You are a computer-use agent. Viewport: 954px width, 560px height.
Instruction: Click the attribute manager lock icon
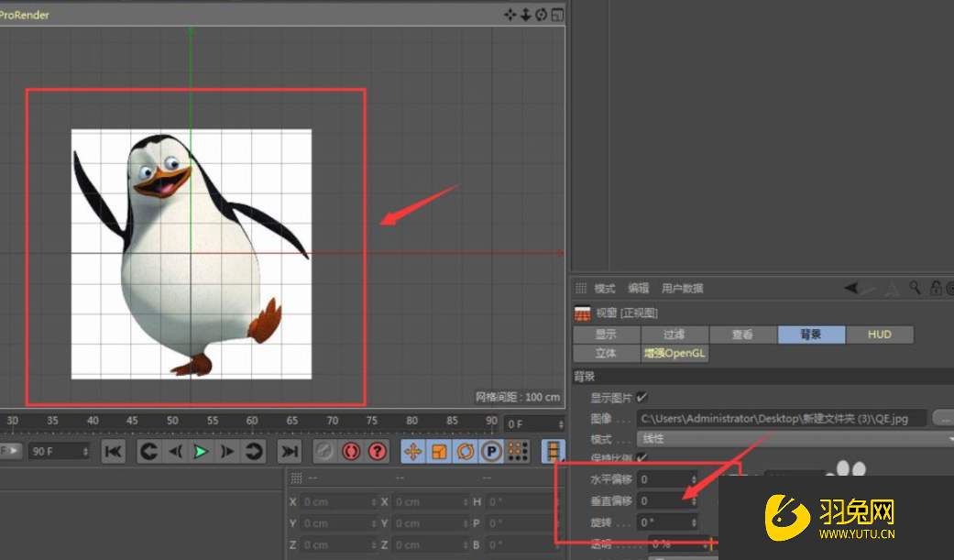click(937, 288)
